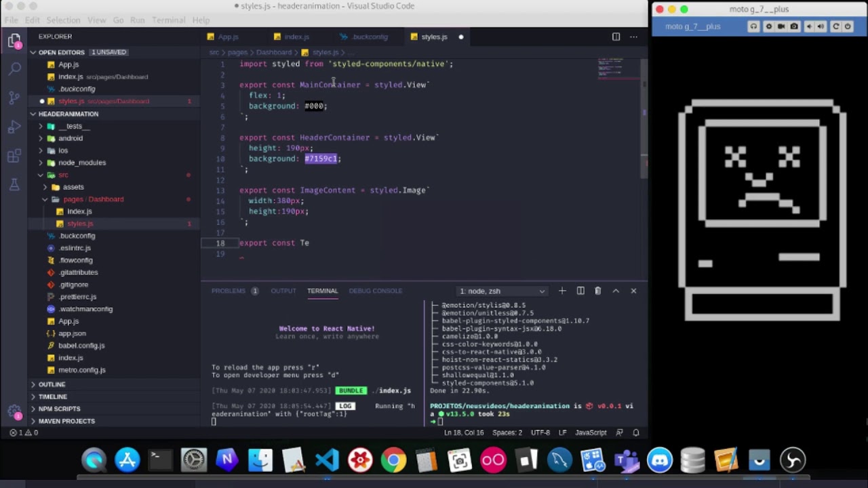Click 'Spaces: 2' indentation in status bar
The height and width of the screenshot is (488, 868).
pos(507,432)
